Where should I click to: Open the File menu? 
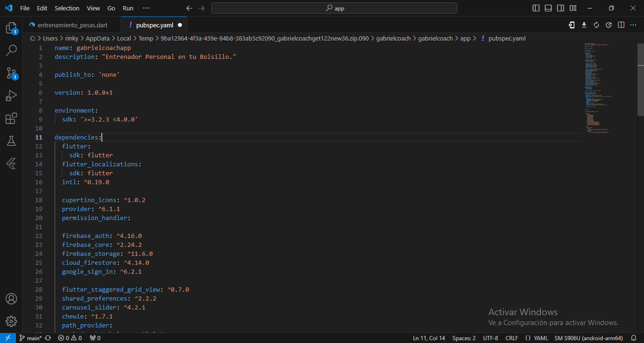tap(25, 8)
